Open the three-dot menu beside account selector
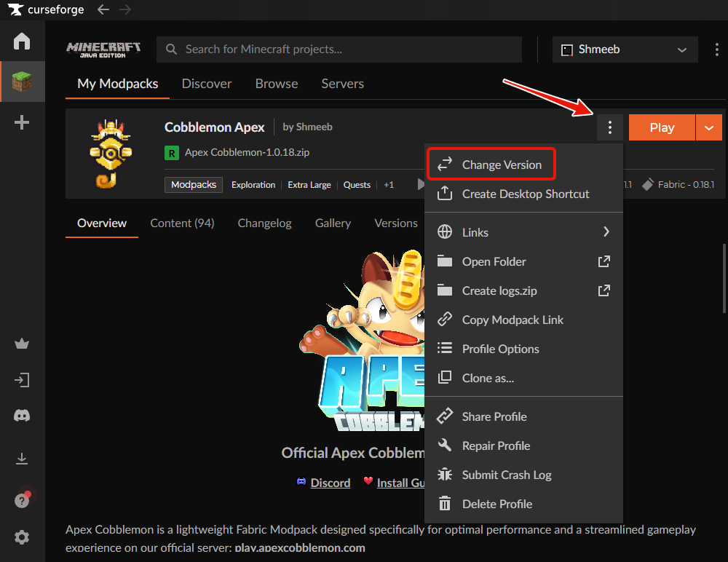728x562 pixels. (x=717, y=50)
